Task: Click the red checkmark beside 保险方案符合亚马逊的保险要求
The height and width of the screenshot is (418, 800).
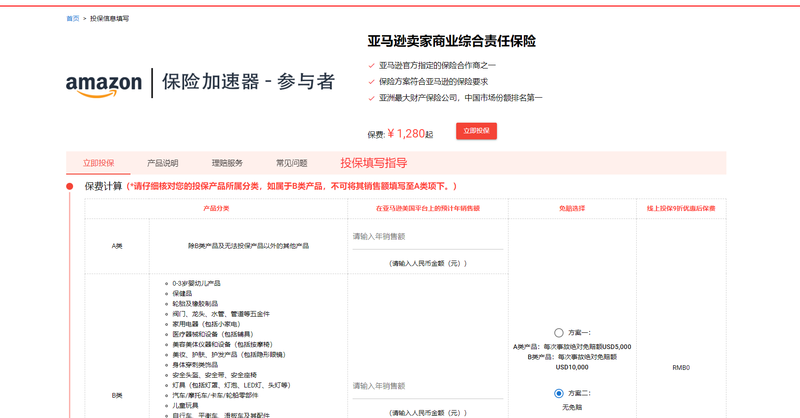Action: [x=371, y=82]
